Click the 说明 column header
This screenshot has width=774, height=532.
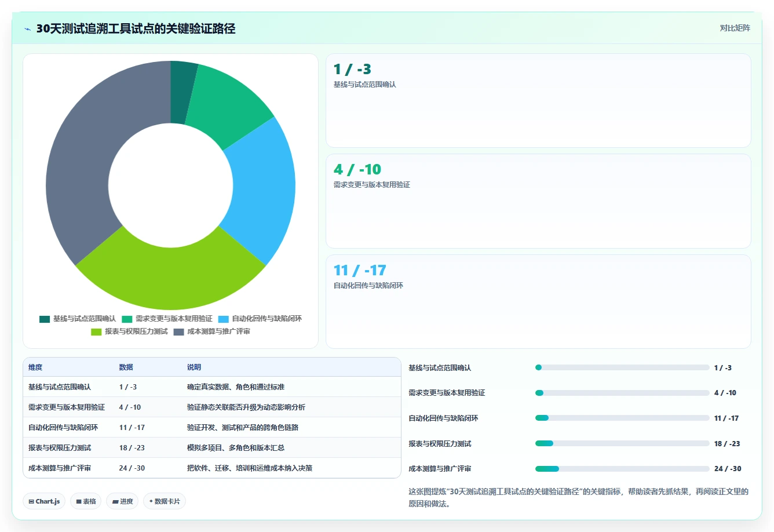click(x=194, y=367)
